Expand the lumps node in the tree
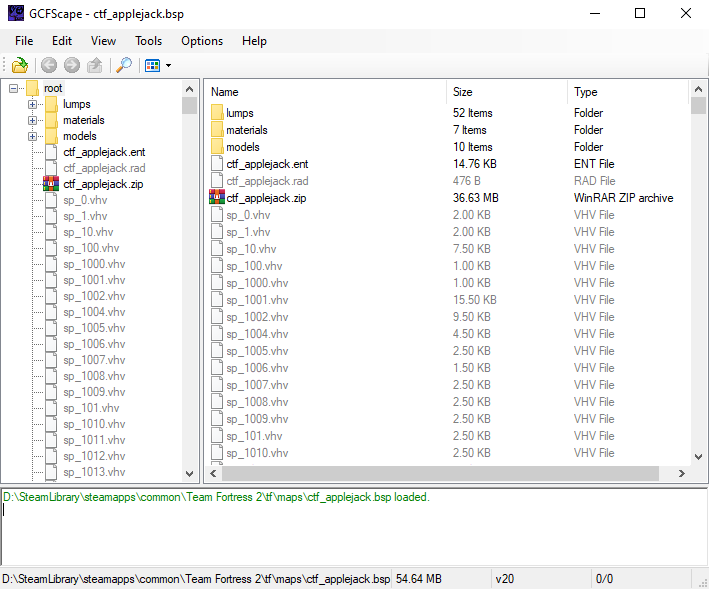 32,104
